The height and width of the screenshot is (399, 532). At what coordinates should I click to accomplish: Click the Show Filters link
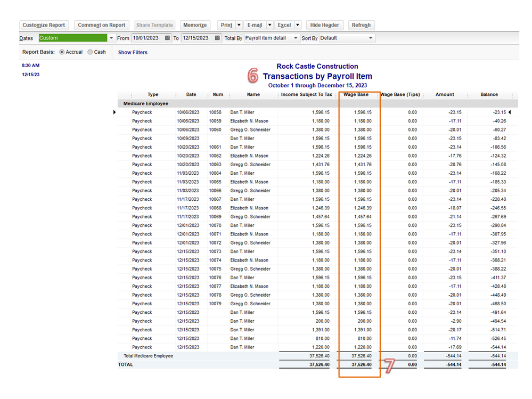click(133, 52)
